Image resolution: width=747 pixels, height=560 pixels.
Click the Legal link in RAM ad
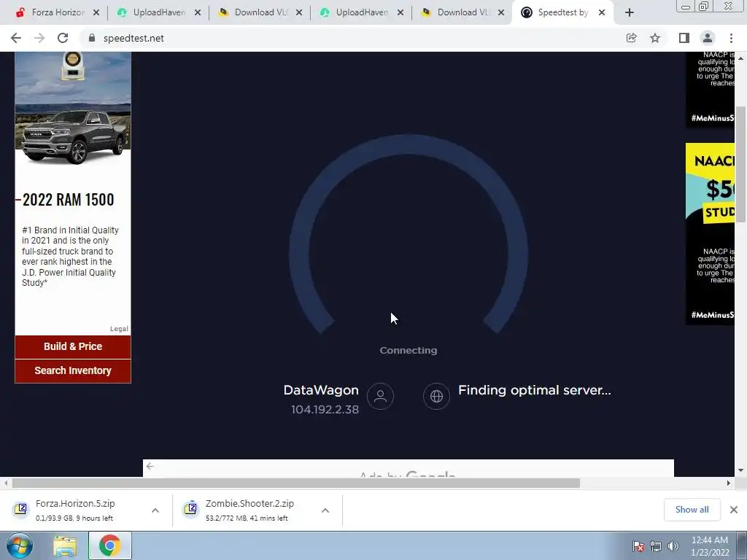click(x=119, y=329)
